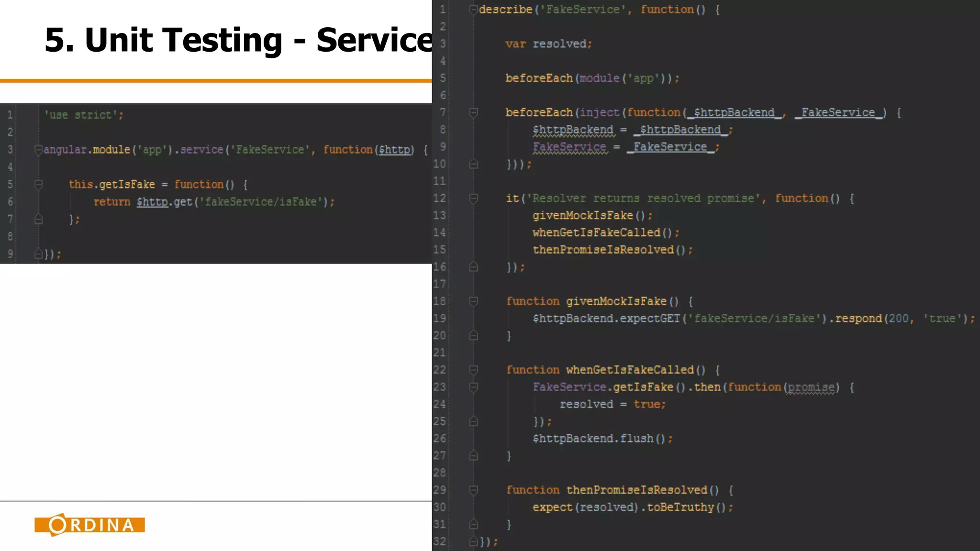Viewport: 980px width, 551px height.
Task: Click line number 17 in test file gutter
Action: [x=439, y=284]
